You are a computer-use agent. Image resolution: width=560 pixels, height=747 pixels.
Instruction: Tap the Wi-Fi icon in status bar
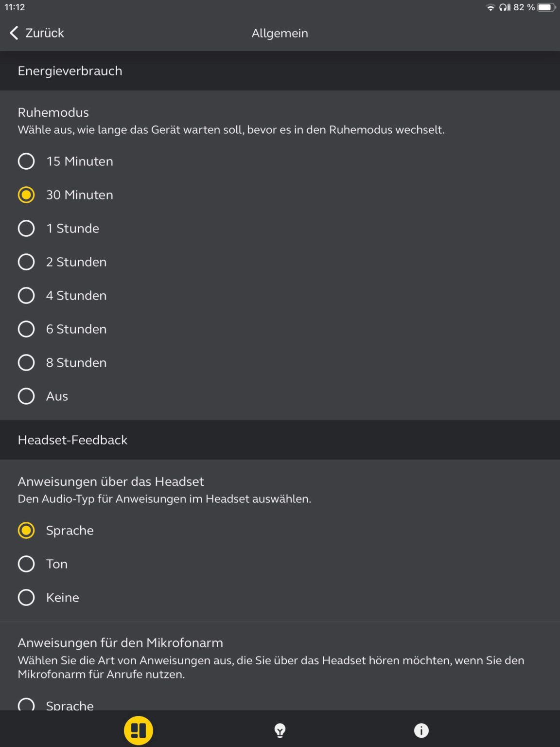click(x=490, y=7)
